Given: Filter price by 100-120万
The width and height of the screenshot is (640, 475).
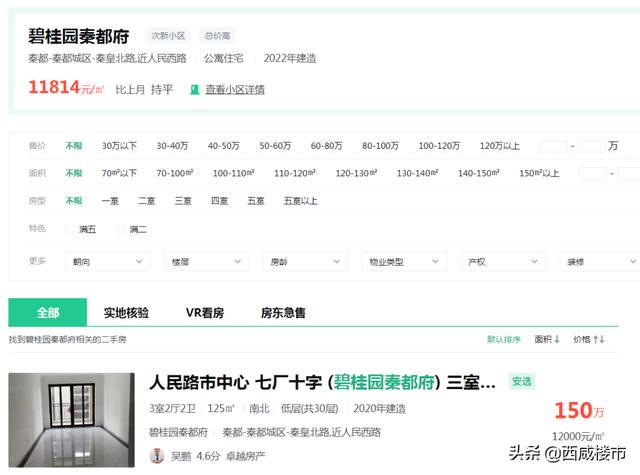Looking at the screenshot, I should [x=439, y=146].
